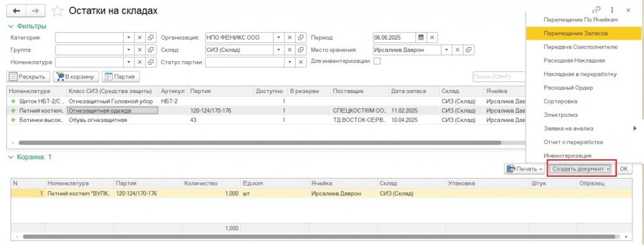Image resolution: width=644 pixels, height=246 pixels.
Task: Open the Склад dropdown list
Action: coord(279,50)
